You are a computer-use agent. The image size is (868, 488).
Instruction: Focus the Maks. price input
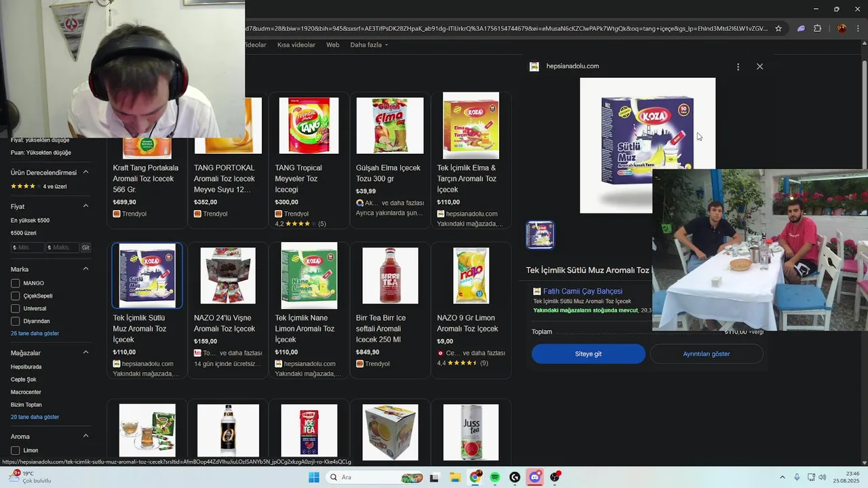(62, 247)
